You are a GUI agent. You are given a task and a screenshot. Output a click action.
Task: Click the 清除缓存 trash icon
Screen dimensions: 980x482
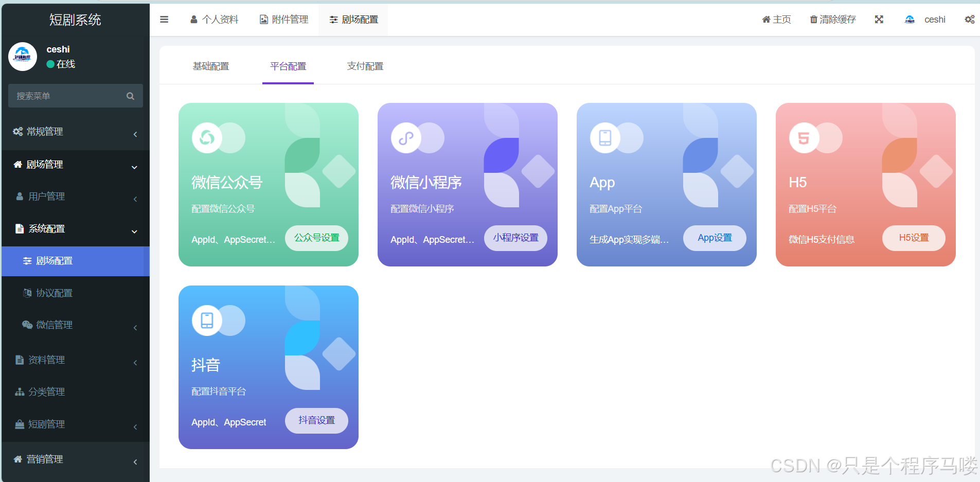click(x=813, y=20)
